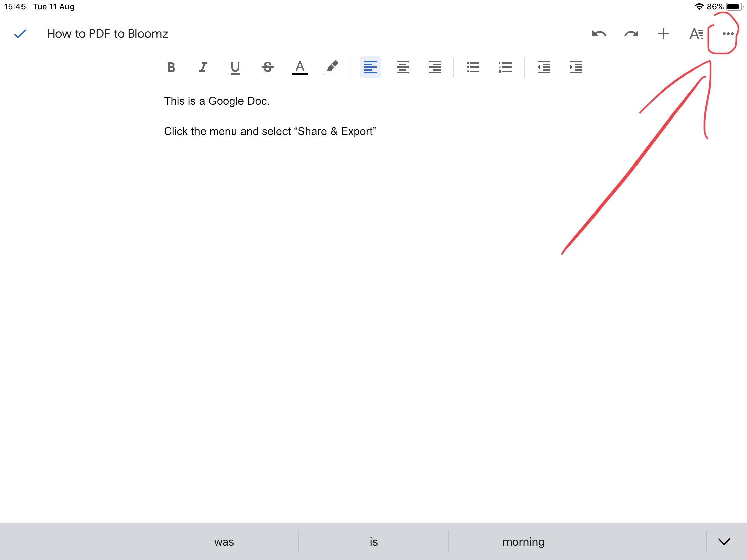The width and height of the screenshot is (747, 560).
Task: Tap the blue checkmark to finish editing
Action: point(20,34)
